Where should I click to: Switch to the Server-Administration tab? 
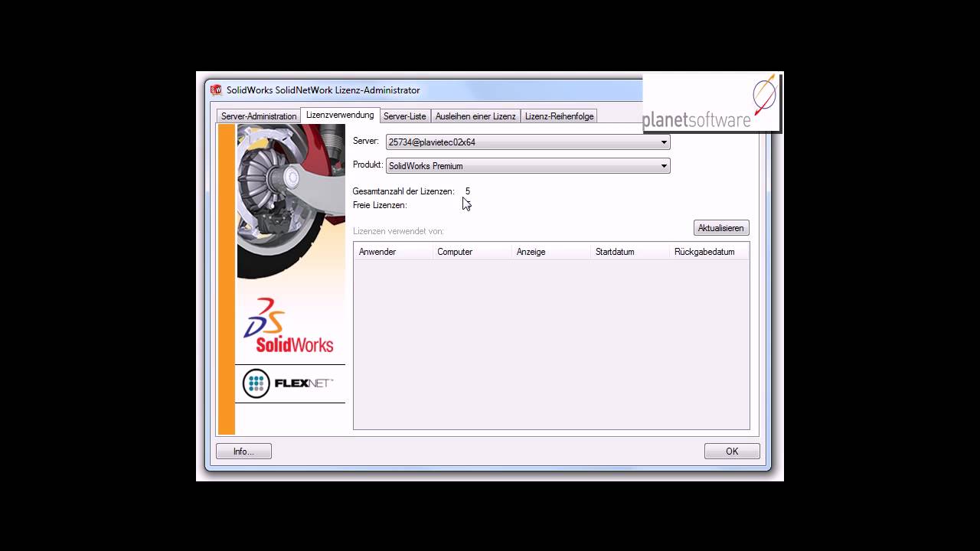(259, 116)
